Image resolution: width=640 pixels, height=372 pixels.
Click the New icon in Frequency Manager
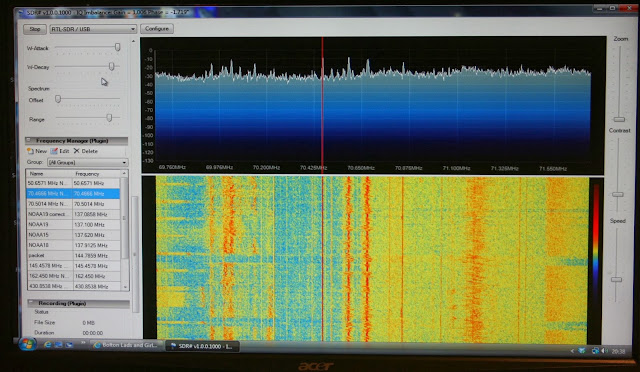(30, 151)
